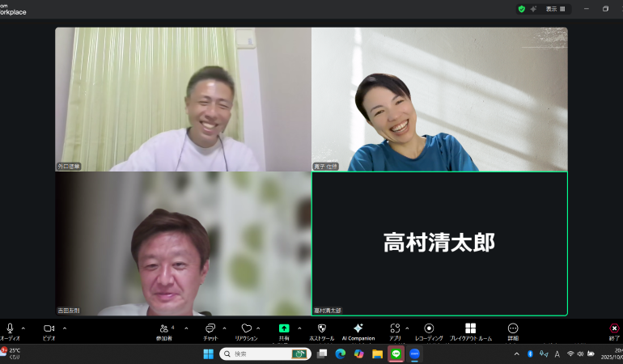Viewport: 623px width, 364px height.
Task: Open the reactions menu
Action: coord(246,328)
